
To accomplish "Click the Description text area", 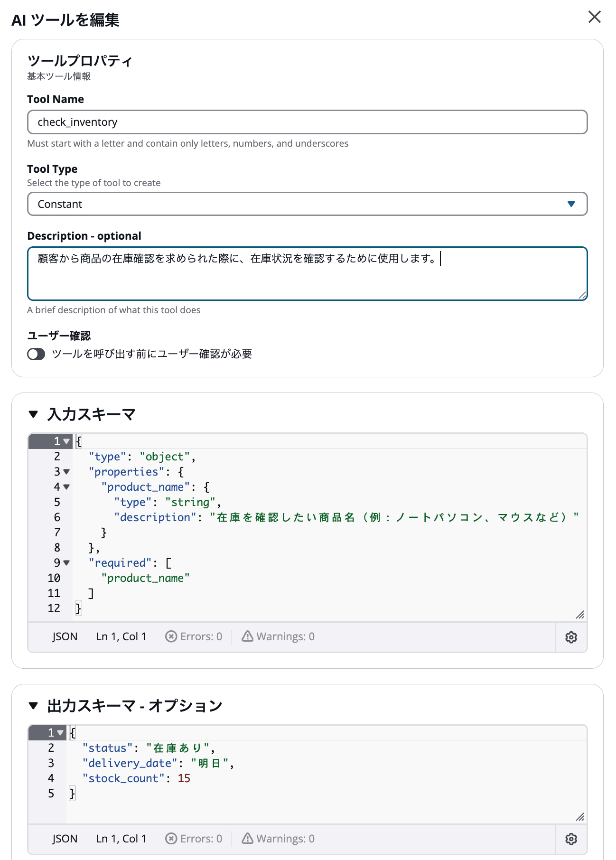I will [308, 273].
